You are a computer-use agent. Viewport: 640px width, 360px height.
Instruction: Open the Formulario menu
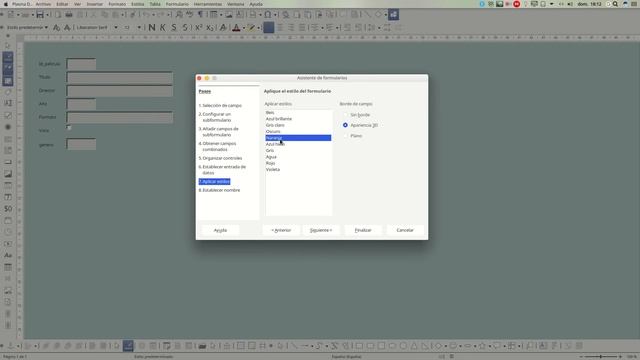click(x=177, y=4)
